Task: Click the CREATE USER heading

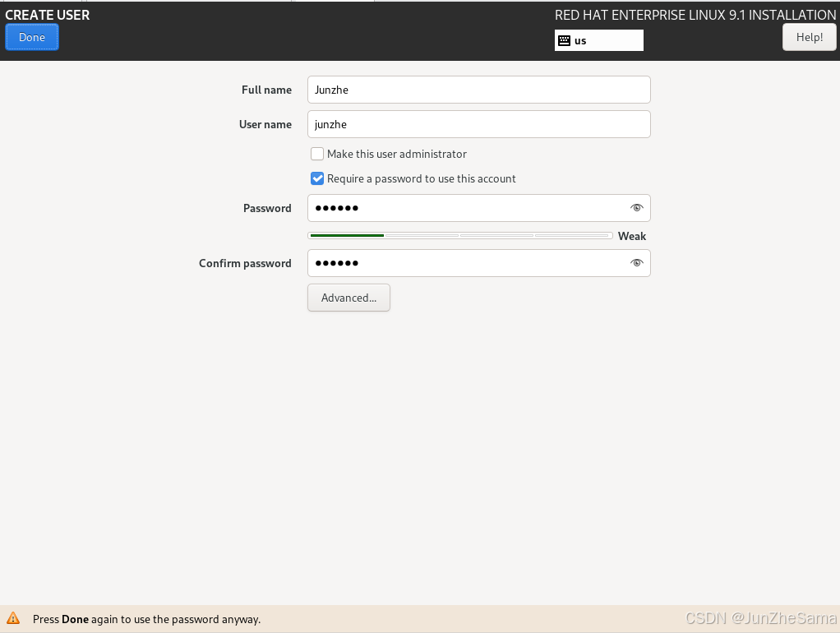Action: (47, 15)
